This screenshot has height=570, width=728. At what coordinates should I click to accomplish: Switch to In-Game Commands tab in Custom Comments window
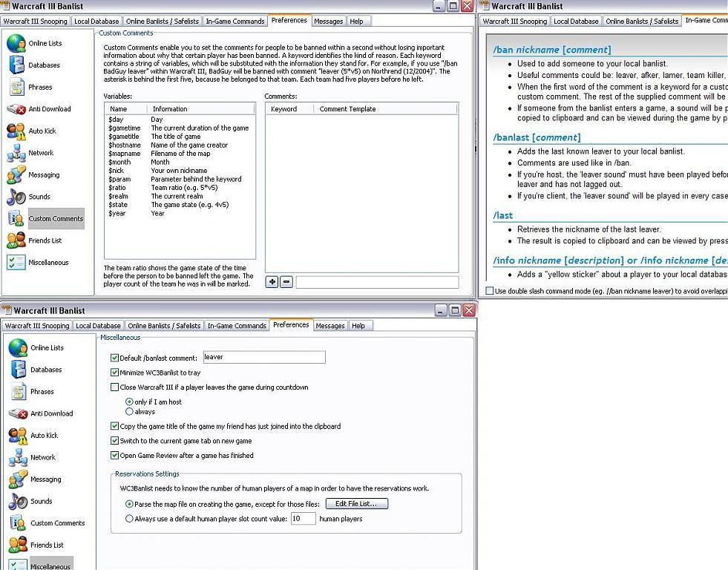(235, 22)
